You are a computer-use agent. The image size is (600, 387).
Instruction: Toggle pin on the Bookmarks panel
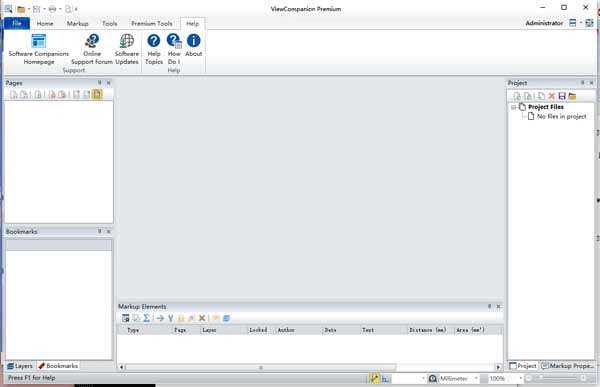(99, 231)
